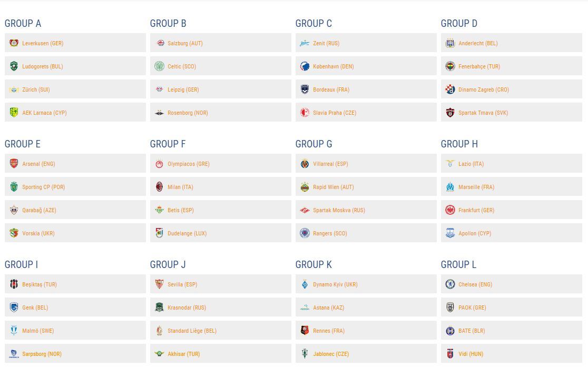Click the Beşiktaş club crest icon
The image size is (588, 367).
point(14,284)
